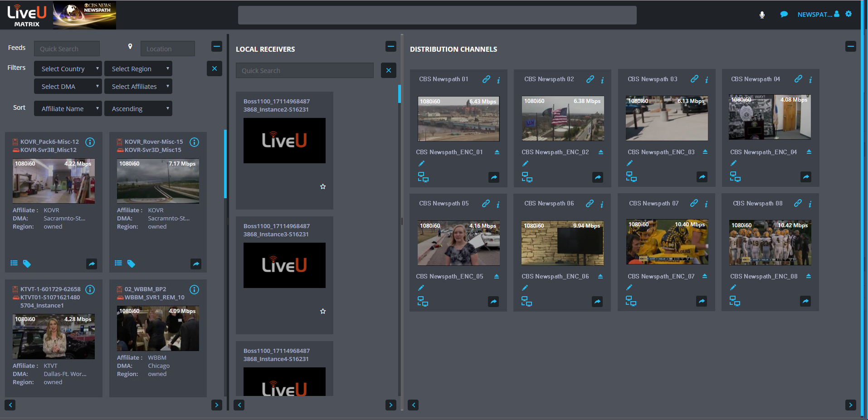Open the routing icon on CBS Newspath 05
868x420 pixels.
[x=423, y=301]
